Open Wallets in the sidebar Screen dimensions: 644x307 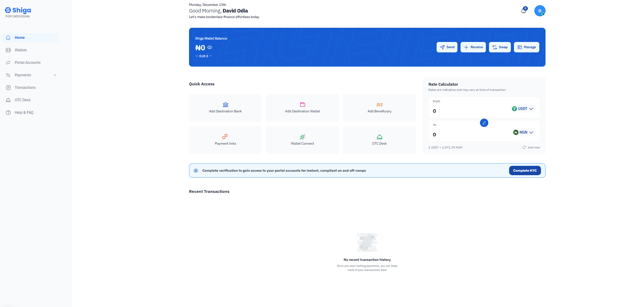click(x=31, y=50)
